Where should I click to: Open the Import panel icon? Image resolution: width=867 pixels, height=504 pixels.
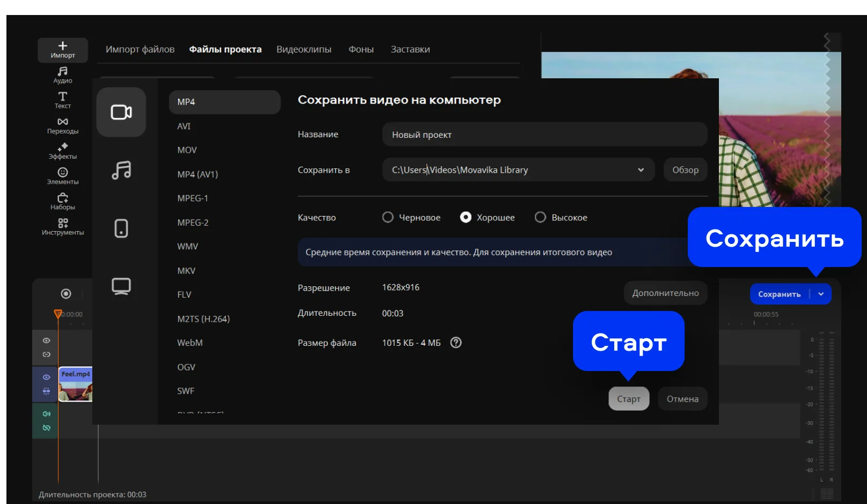pyautogui.click(x=63, y=49)
